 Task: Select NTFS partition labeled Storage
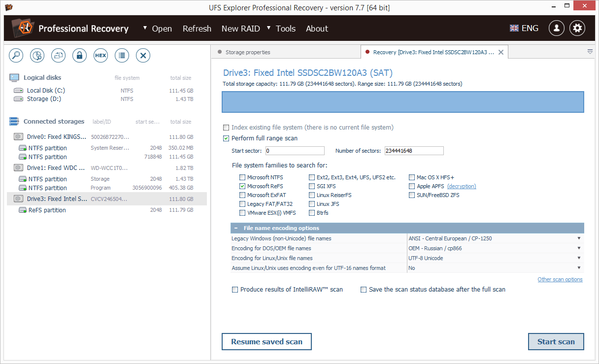coord(107,179)
